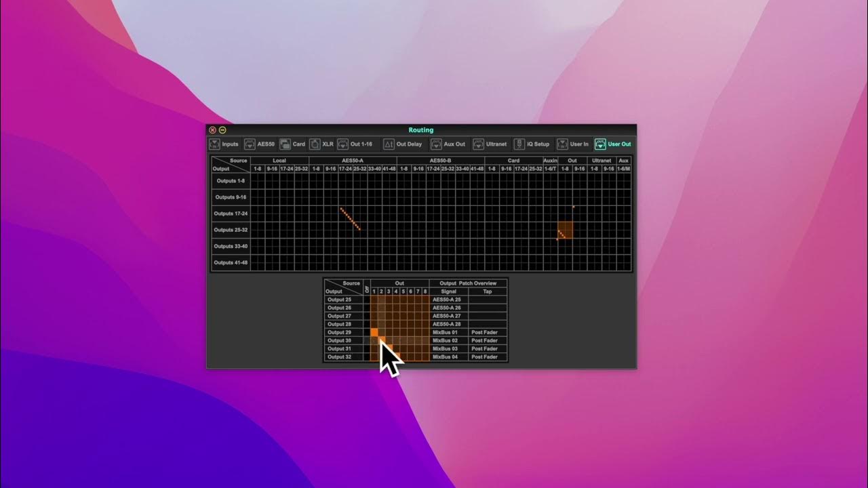Toggle the Out 1 cell for Output 29
The image size is (868, 488).
pos(374,332)
